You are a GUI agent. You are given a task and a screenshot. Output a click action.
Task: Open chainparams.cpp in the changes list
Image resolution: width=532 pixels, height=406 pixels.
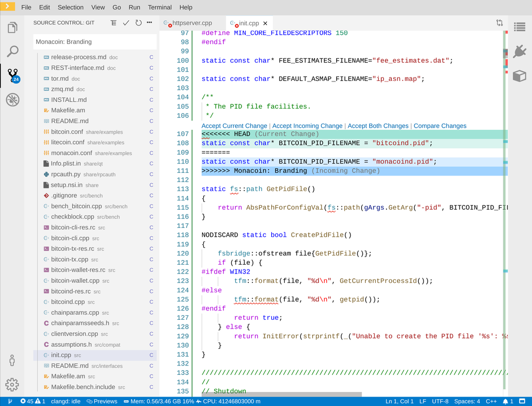[95, 313]
